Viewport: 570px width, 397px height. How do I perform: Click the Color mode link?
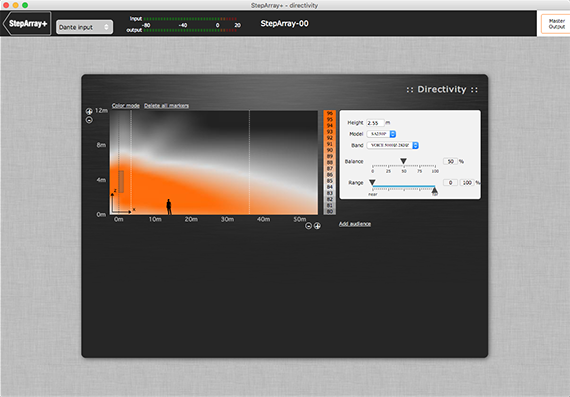pos(126,105)
